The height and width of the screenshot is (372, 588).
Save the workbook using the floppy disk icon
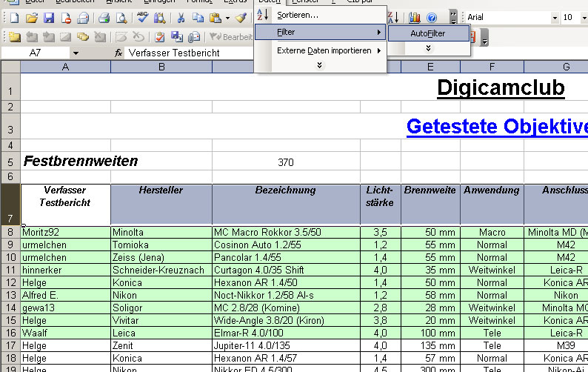point(48,18)
